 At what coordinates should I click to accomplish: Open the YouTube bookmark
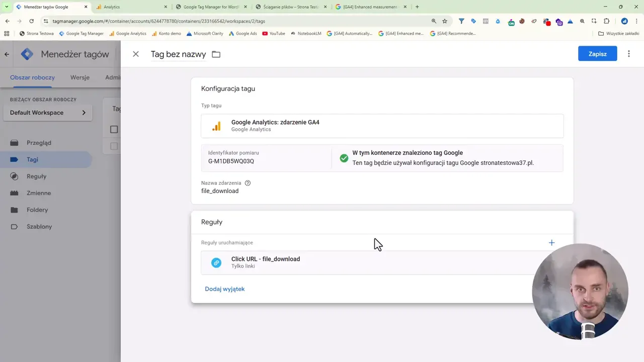point(274,34)
